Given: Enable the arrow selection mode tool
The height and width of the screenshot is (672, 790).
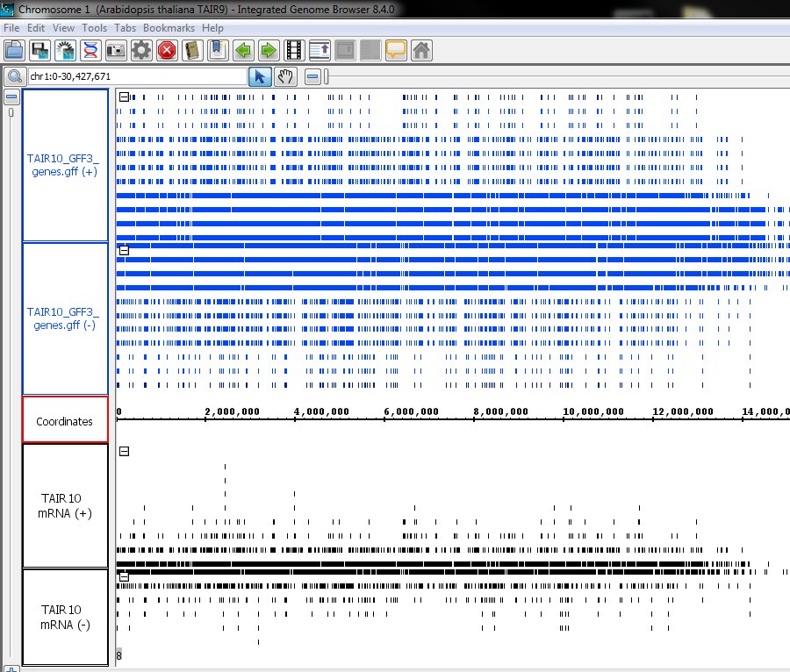Looking at the screenshot, I should (260, 76).
